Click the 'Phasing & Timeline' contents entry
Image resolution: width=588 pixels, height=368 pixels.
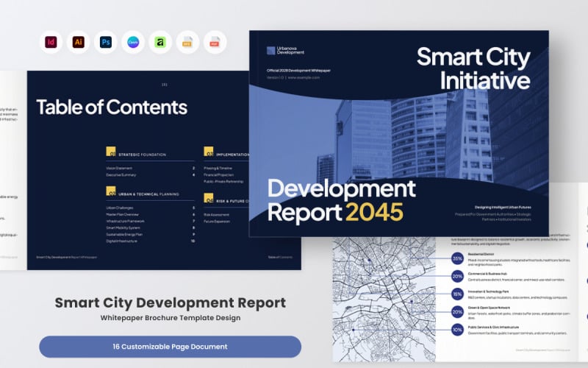click(218, 169)
